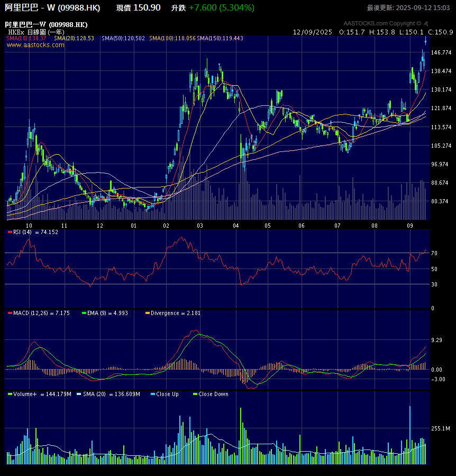Click the SMA(150):119.443 legend
456x476 pixels.
click(x=220, y=38)
